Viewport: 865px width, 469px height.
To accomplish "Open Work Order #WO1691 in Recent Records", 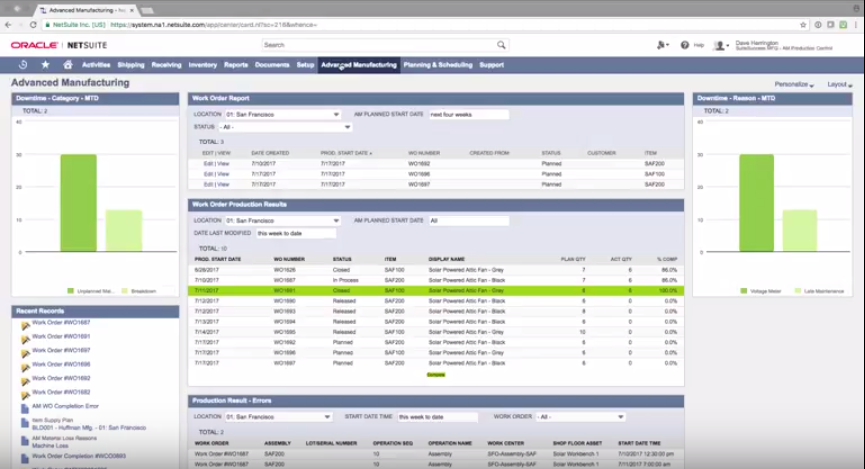I will (x=61, y=337).
